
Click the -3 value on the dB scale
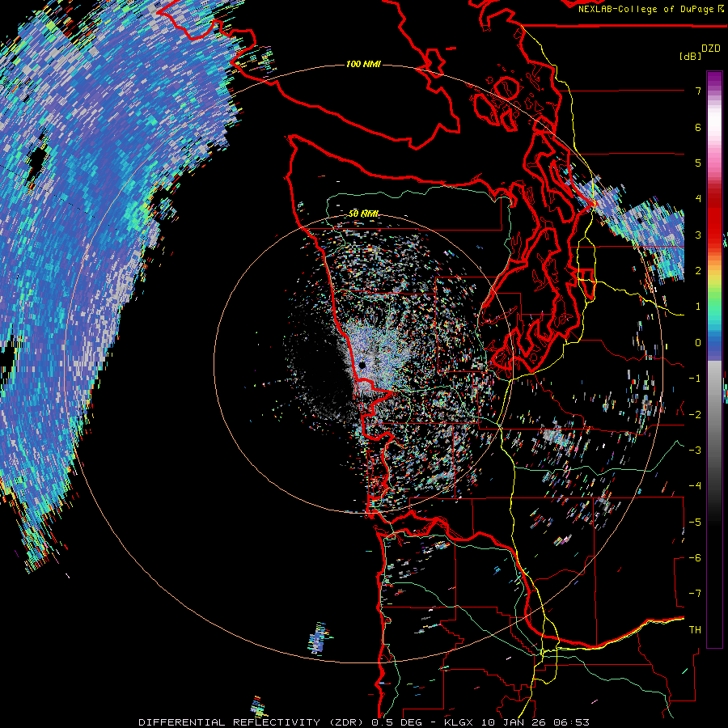coord(695,451)
